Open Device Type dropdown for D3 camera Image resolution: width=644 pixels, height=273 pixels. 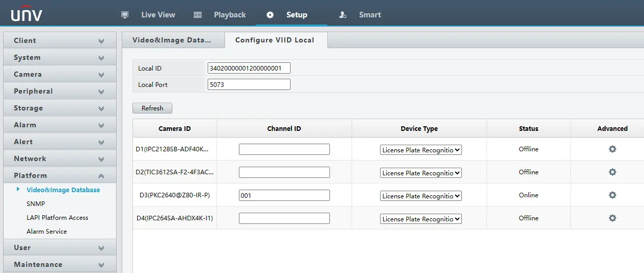coord(421,196)
